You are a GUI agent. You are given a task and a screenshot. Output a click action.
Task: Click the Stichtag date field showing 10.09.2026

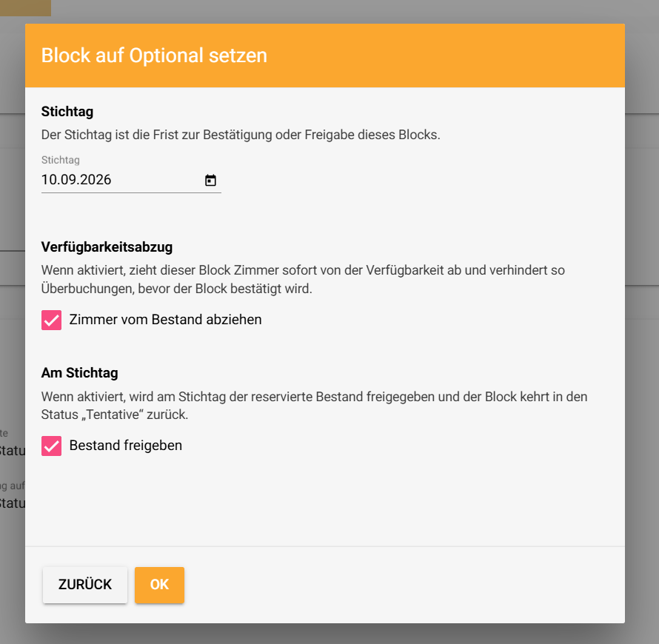pyautogui.click(x=131, y=180)
